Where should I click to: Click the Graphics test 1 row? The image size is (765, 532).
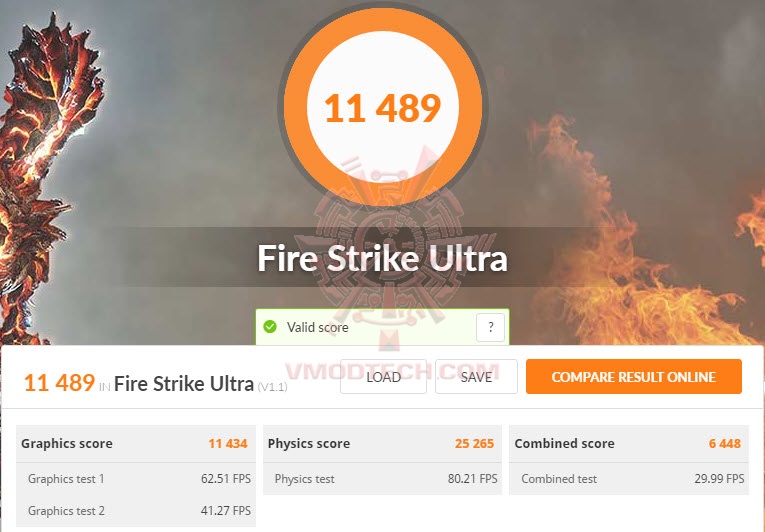[136, 479]
